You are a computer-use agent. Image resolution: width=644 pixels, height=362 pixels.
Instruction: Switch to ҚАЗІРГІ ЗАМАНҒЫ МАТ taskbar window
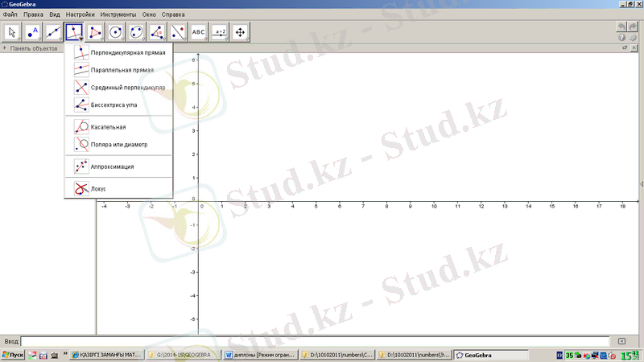coord(107,355)
